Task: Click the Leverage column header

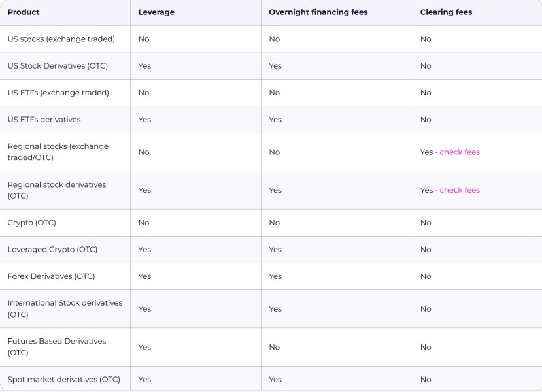Action: coord(155,12)
